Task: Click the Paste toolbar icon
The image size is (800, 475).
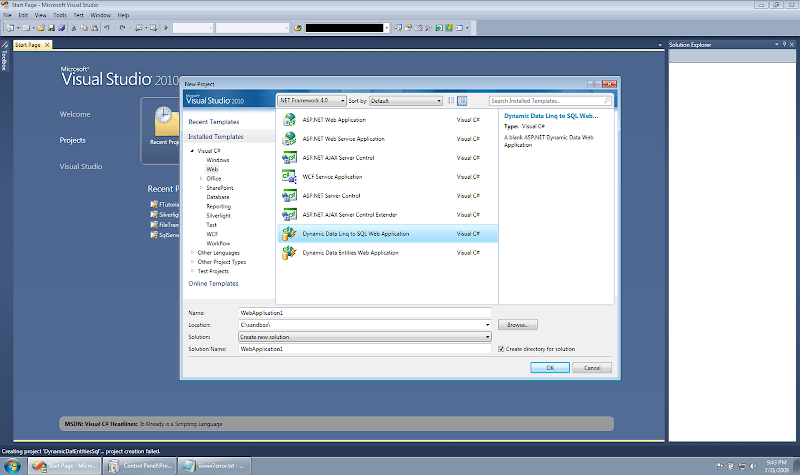Action: (x=94, y=28)
